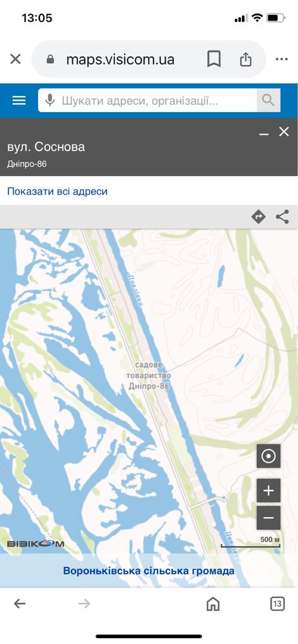The image size is (298, 644).
Task: Bookmark this page in the browser
Action: pyautogui.click(x=214, y=59)
